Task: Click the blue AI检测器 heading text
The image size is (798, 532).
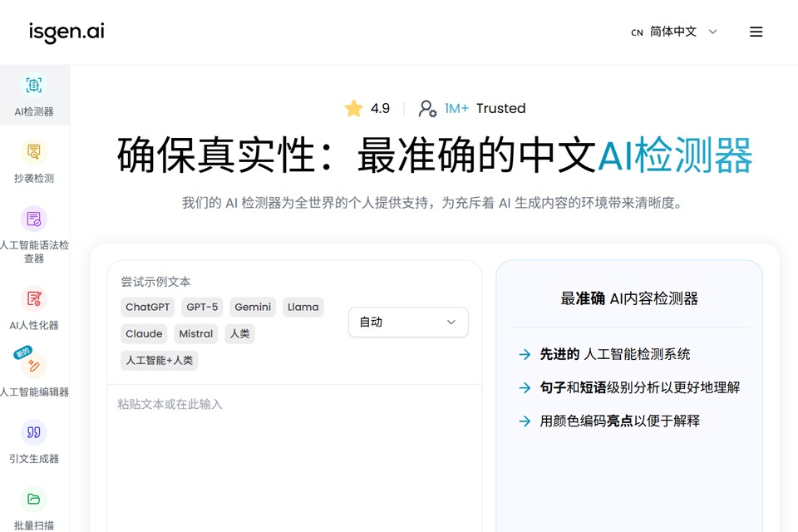Action: (675, 155)
